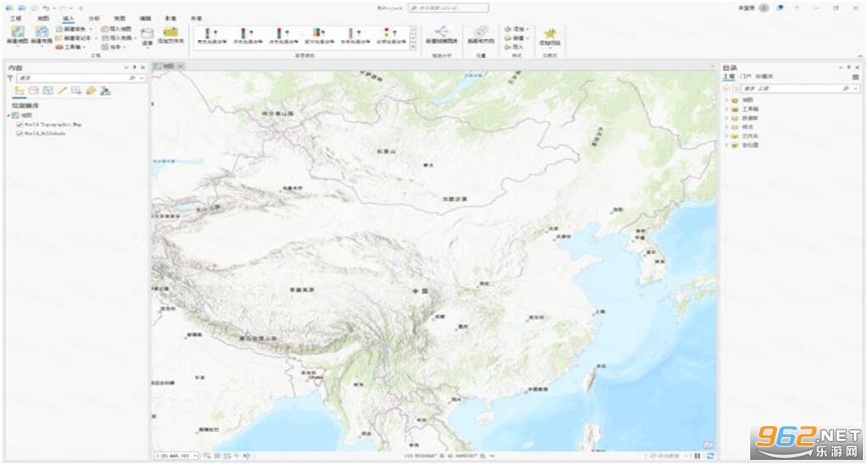
Task: Switch to the Analysis ribbon tab
Action: 94,19
